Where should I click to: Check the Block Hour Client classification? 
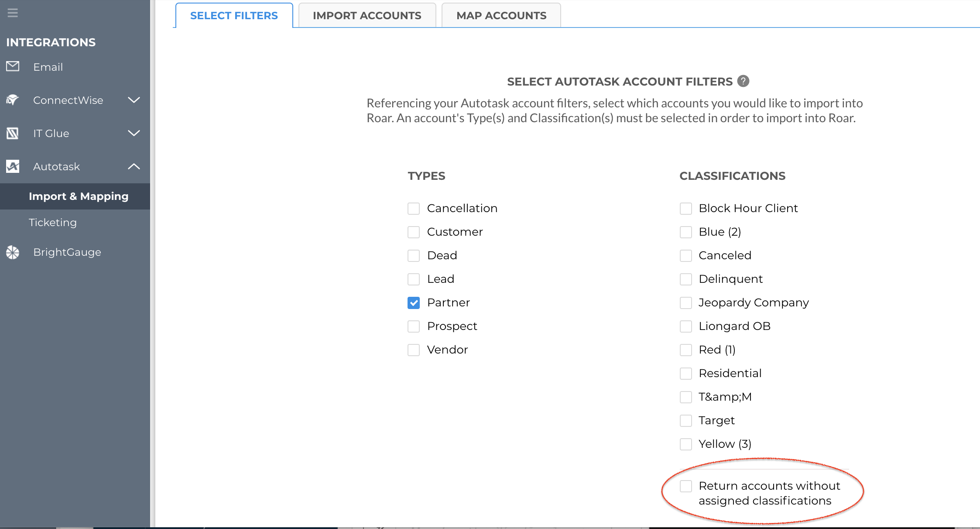tap(686, 209)
